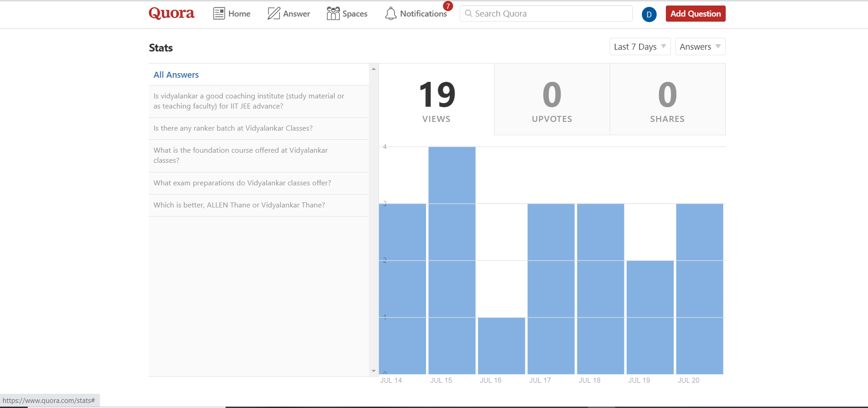Focus the Search Quora field

546,13
